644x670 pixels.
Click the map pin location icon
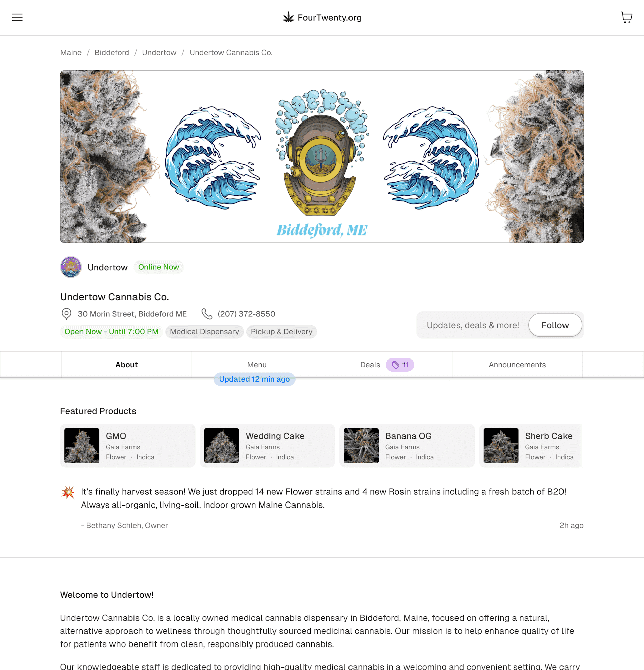coord(66,314)
